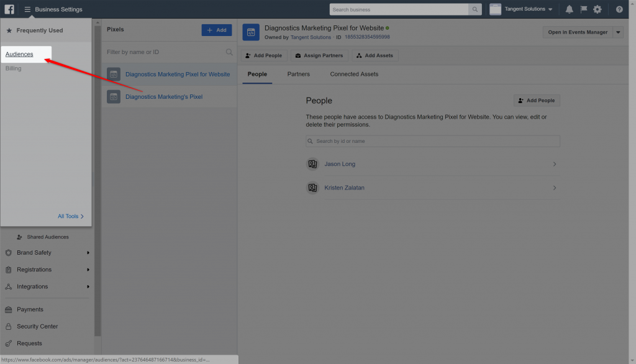This screenshot has height=364, width=636.
Task: Click the blue Add button in the Pixels panel
Action: click(x=217, y=30)
